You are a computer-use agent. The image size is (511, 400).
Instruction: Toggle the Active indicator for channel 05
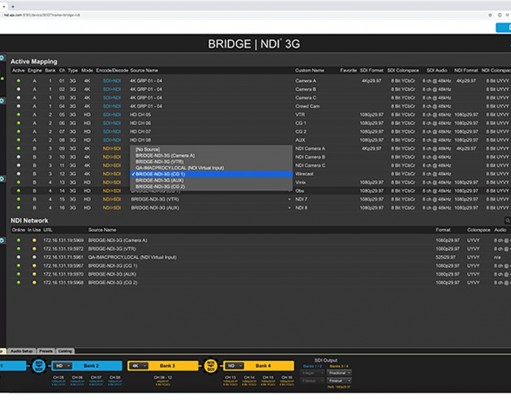pos(18,115)
